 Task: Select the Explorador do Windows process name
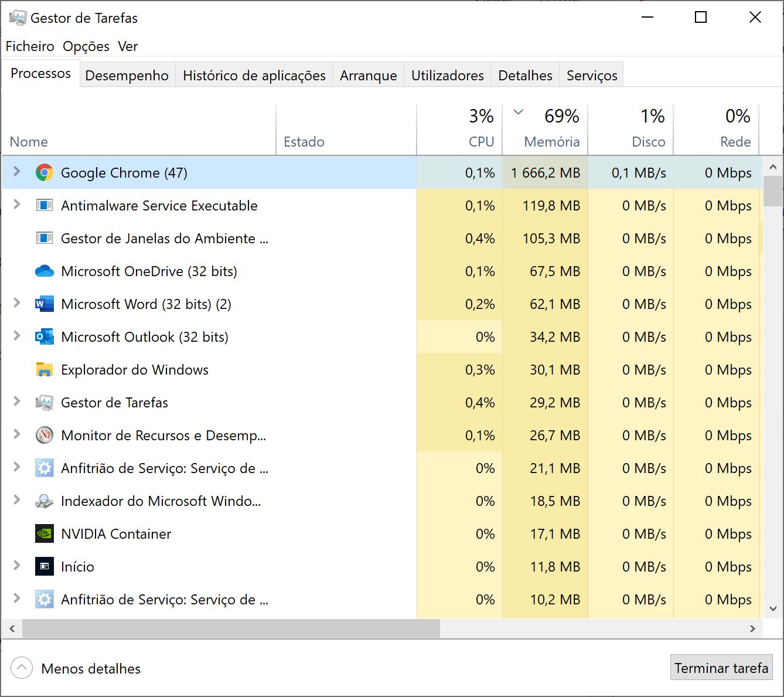point(135,370)
